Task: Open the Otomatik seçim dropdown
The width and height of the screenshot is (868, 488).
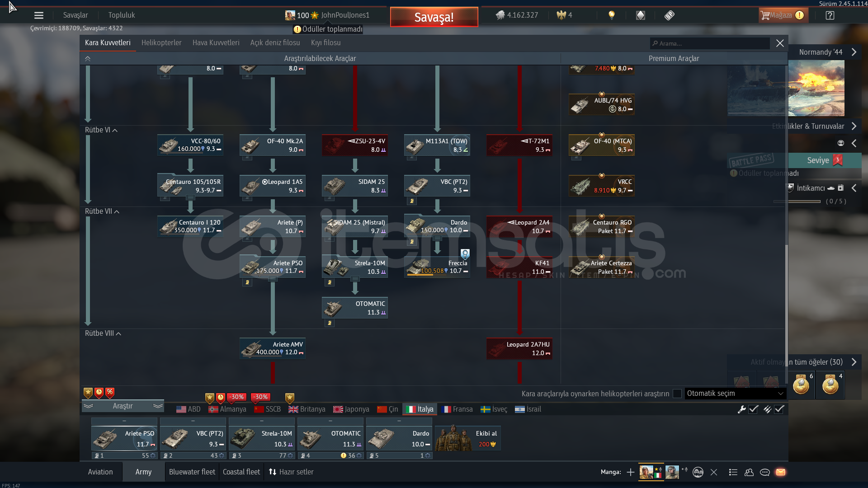Action: pyautogui.click(x=735, y=394)
